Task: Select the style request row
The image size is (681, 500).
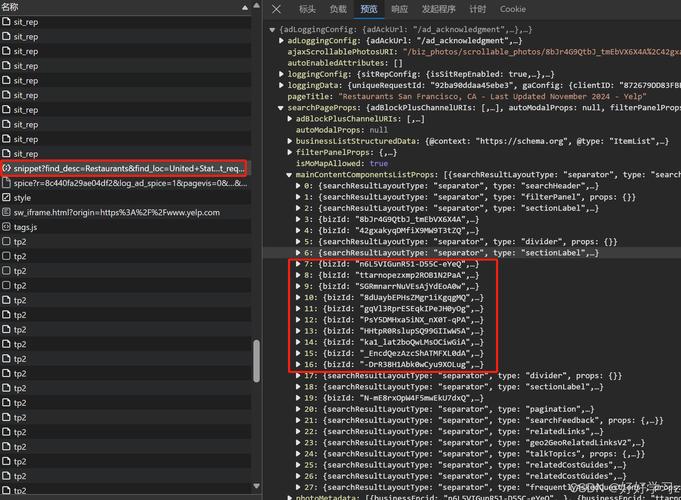Action: click(125, 198)
